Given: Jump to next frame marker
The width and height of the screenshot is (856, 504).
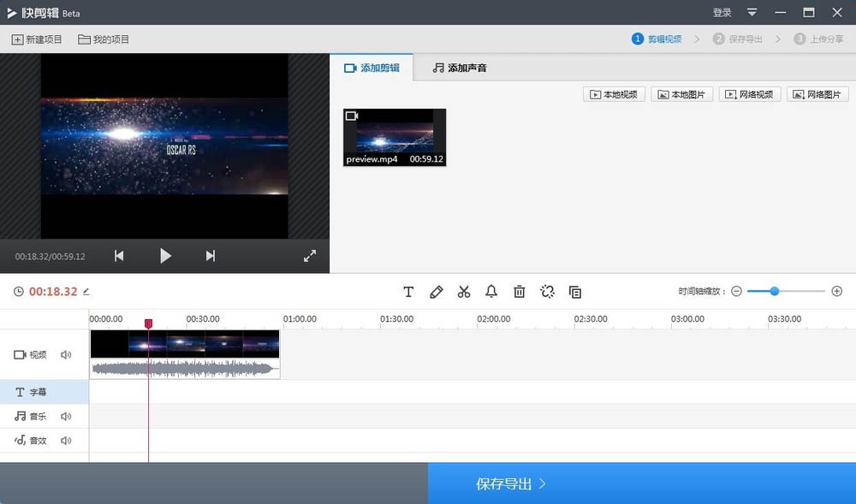Looking at the screenshot, I should click(211, 256).
